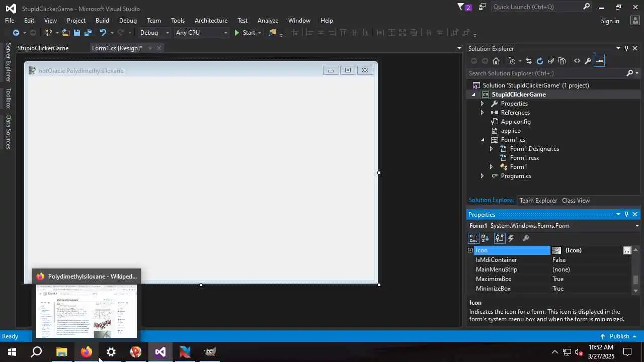Screen dimensions: 644x362
Task: Click the Solution Explorer Home icon
Action: [x=496, y=61]
